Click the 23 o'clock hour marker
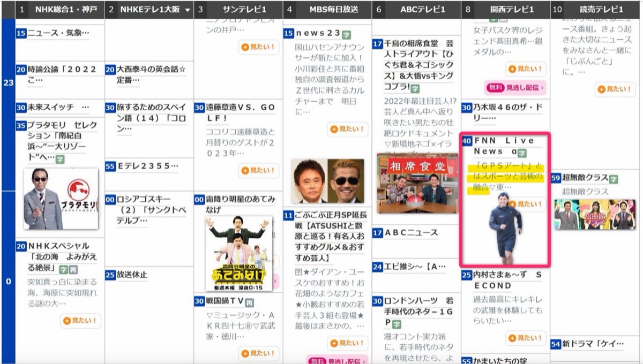This screenshot has height=364, width=643. [x=8, y=83]
